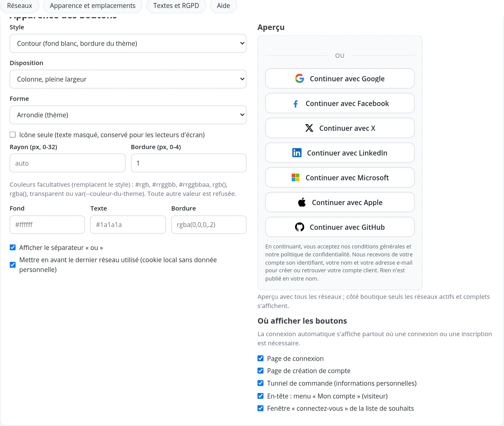
Task: Click 'Continuer avec Apple' button text
Action: [347, 203]
